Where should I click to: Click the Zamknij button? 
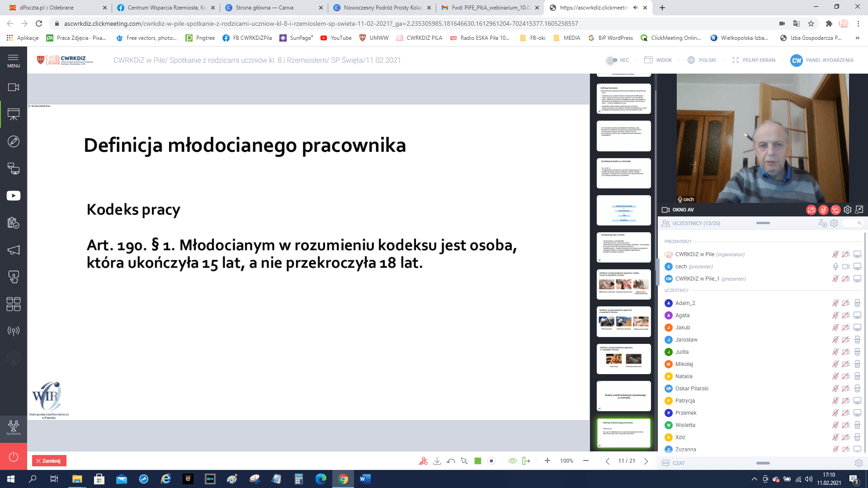pyautogui.click(x=49, y=461)
